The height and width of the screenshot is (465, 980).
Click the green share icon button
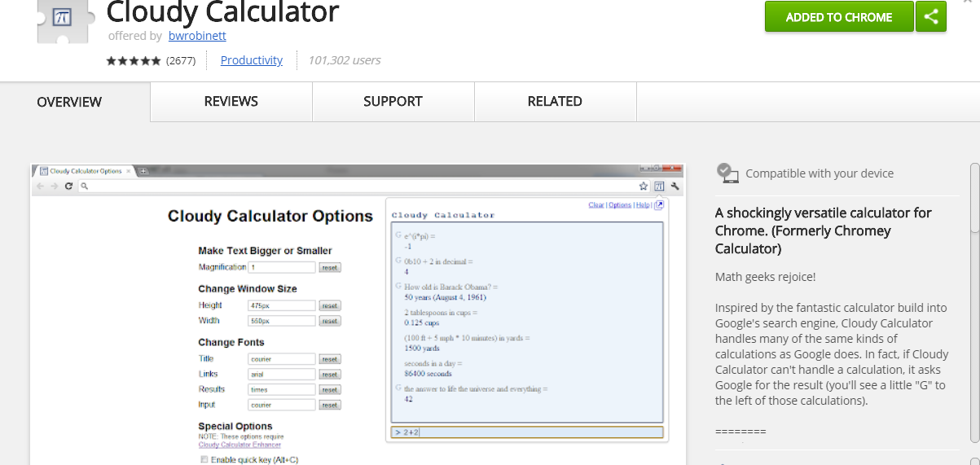[x=931, y=17]
